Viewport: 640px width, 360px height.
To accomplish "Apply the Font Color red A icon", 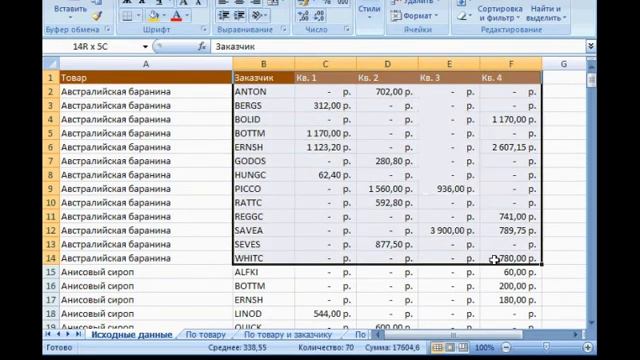I will (177, 16).
